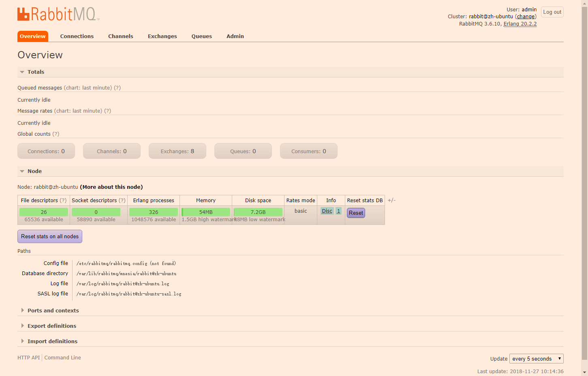
Task: Switch to the Exchanges tab
Action: point(163,36)
